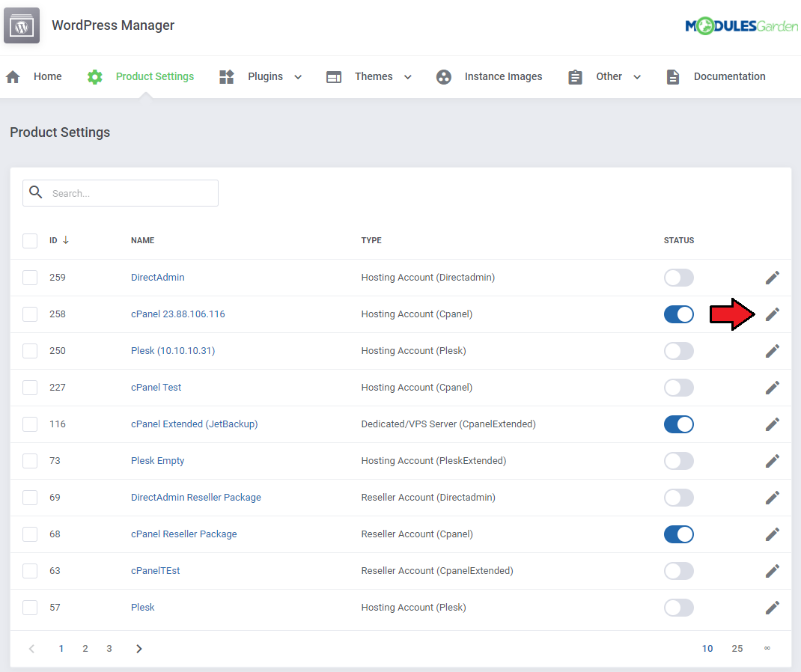Check the checkbox for ID 258
Viewport: 801px width, 672px height.
click(x=30, y=314)
